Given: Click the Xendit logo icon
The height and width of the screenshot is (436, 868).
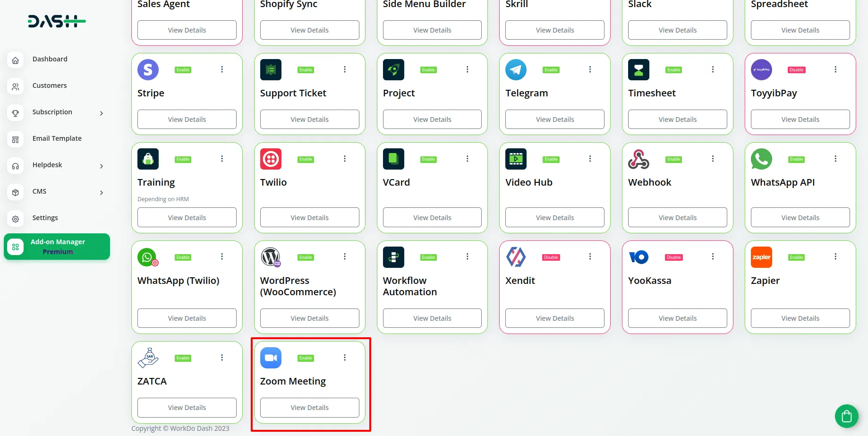Looking at the screenshot, I should tap(516, 257).
